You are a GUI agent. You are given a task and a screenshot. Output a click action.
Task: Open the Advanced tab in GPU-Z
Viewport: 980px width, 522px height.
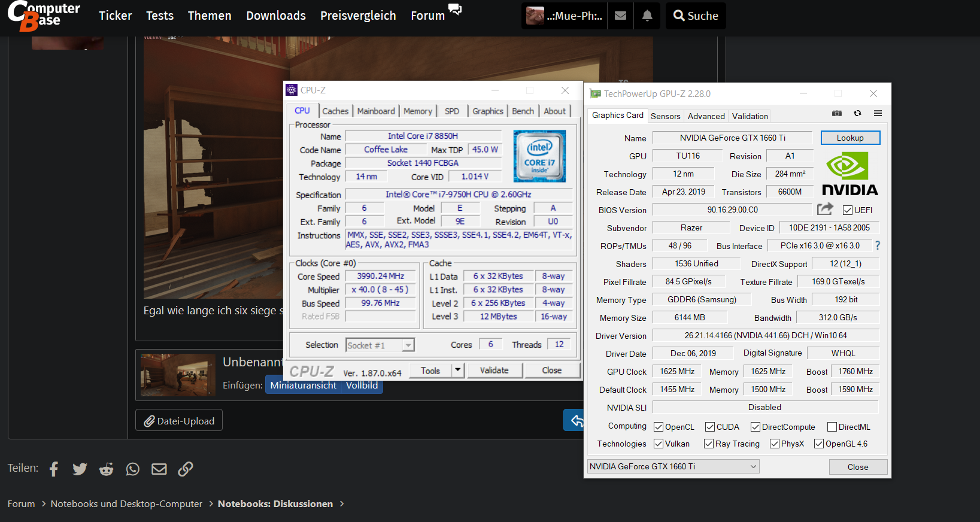(x=706, y=116)
